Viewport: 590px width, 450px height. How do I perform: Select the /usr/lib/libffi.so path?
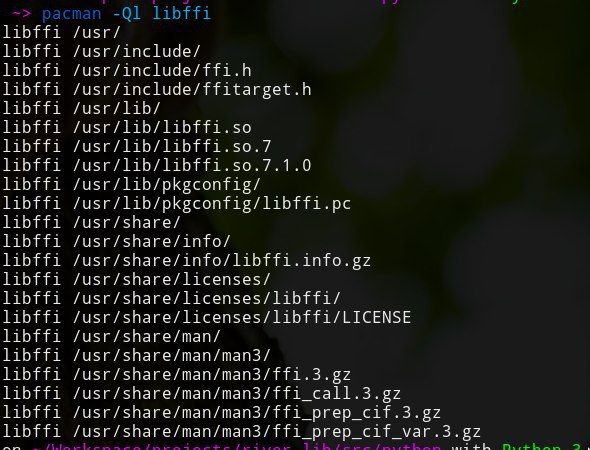[x=162, y=128]
